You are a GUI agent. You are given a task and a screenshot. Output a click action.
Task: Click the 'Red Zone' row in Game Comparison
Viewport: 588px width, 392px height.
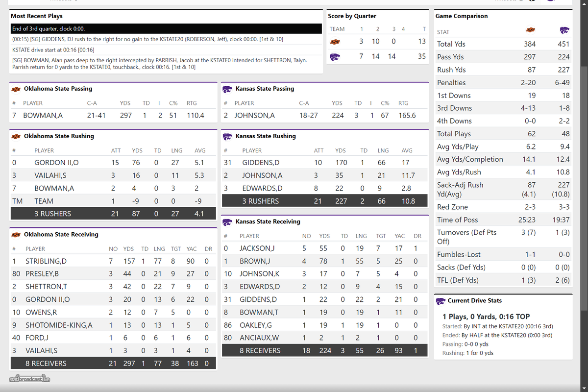click(x=504, y=207)
